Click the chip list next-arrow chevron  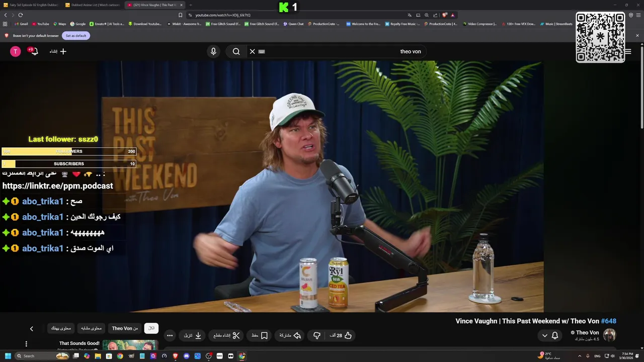(31, 328)
